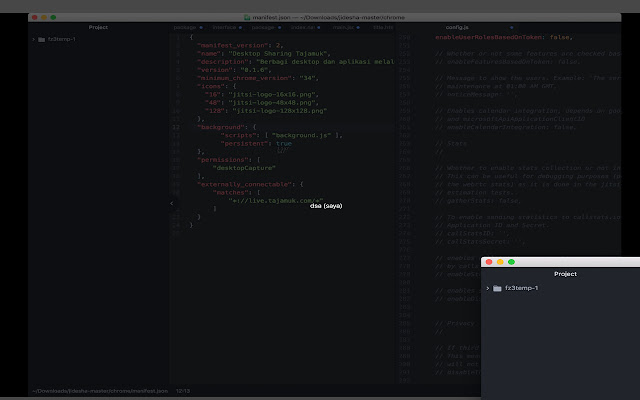The image size is (640, 400).
Task: Click Project header in small front window
Action: [565, 274]
